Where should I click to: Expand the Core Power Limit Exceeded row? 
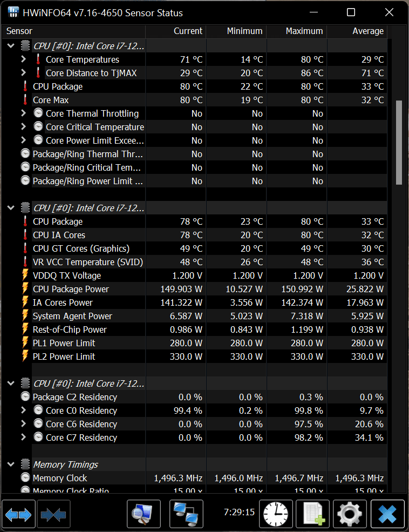[23, 140]
